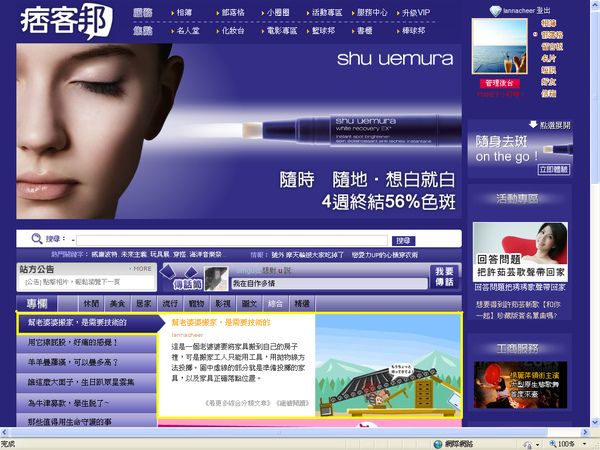Screen dimensions: 600x450
Task: Select the 生日趴眾星雲集 article row
Action: 86,382
